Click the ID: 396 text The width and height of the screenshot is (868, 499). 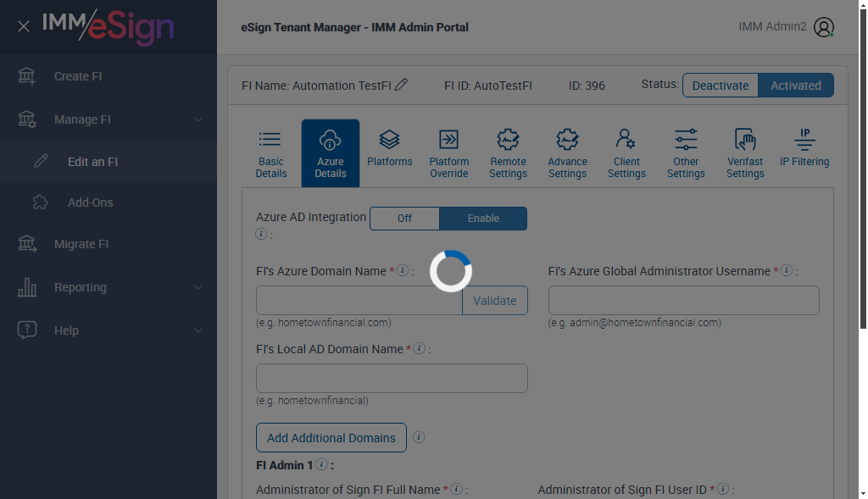(x=587, y=86)
